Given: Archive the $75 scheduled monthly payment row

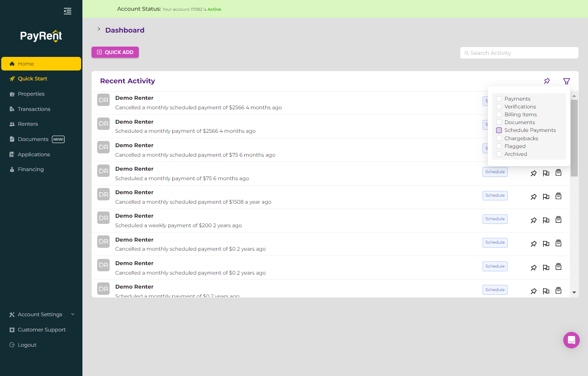Looking at the screenshot, I should coord(558,173).
